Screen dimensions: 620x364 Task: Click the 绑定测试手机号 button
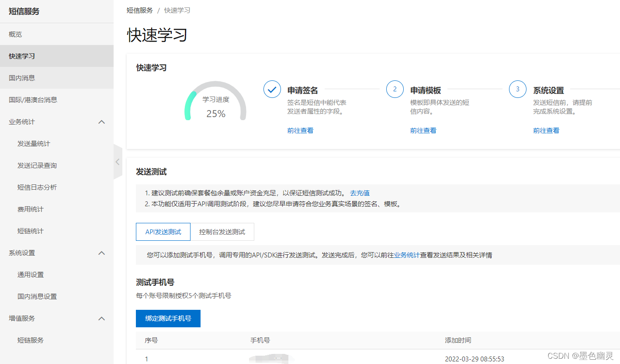pos(168,318)
